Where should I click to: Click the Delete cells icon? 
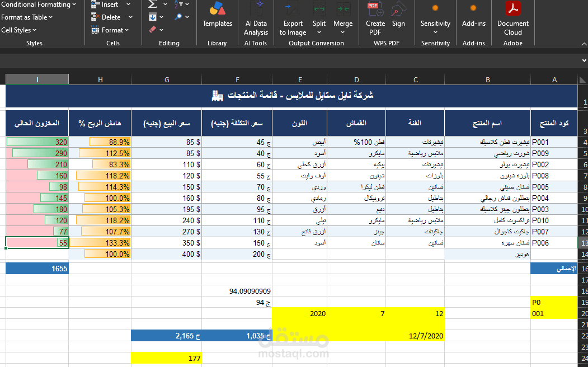tap(95, 17)
